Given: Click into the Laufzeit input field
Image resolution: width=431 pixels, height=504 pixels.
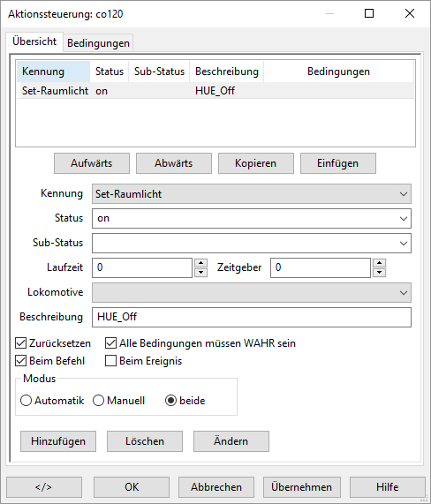Looking at the screenshot, I should pyautogui.click(x=142, y=267).
